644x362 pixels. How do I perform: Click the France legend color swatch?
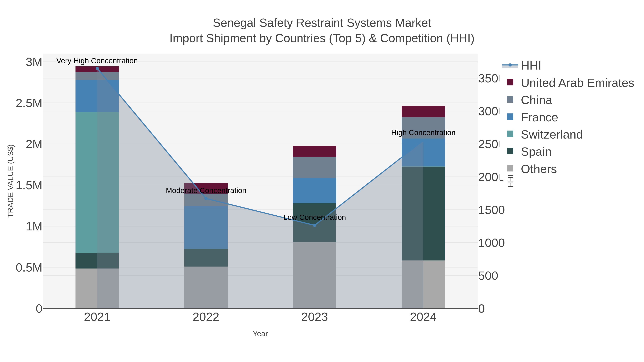(x=510, y=117)
